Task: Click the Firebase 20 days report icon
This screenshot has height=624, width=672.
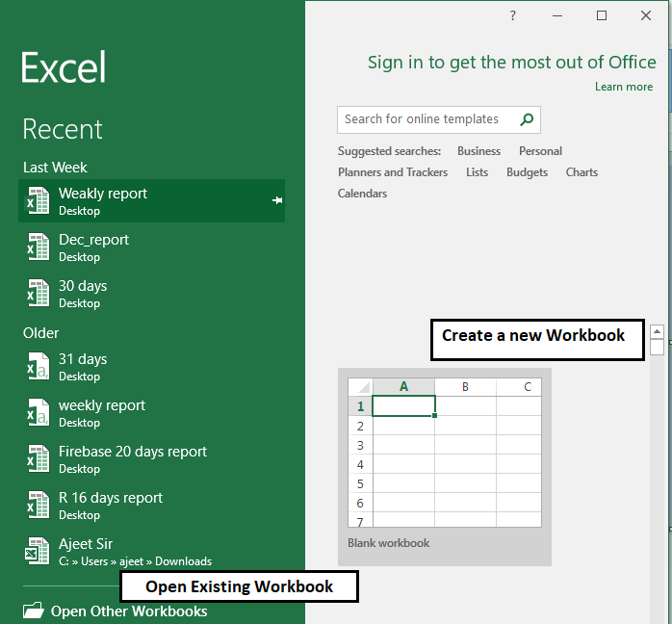Action: (x=38, y=459)
